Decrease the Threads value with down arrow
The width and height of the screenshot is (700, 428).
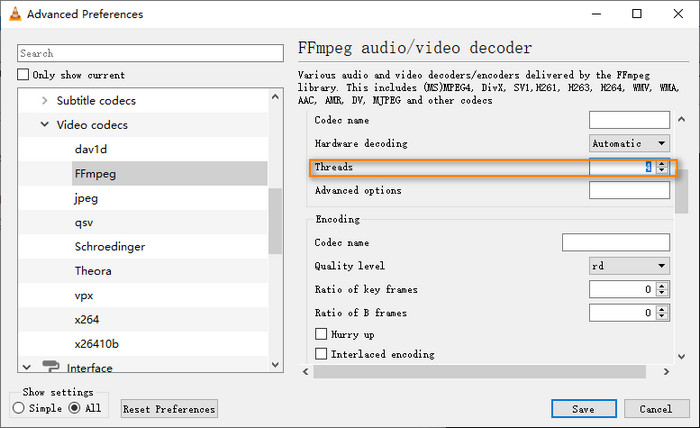click(x=662, y=170)
